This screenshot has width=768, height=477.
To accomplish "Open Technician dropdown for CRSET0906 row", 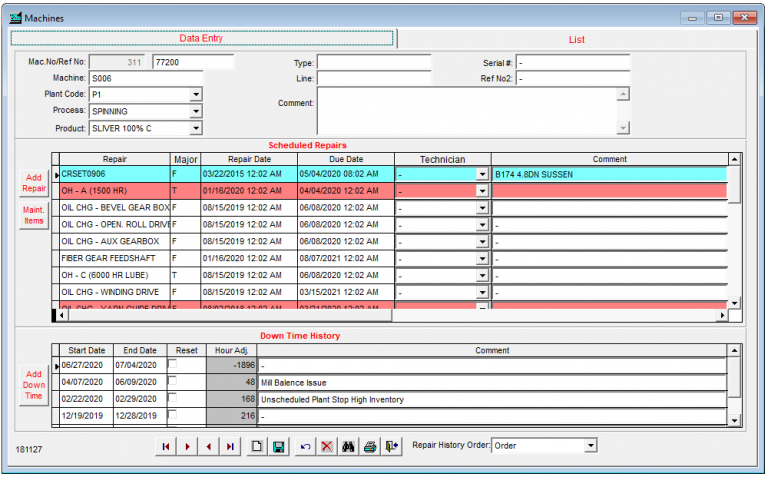I will pyautogui.click(x=482, y=174).
